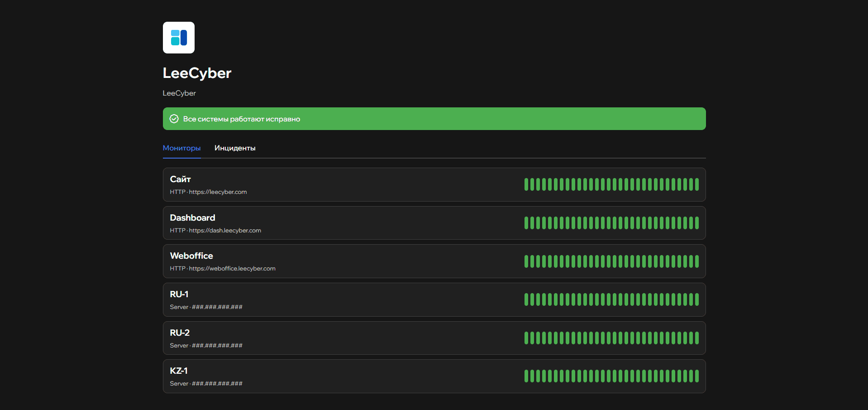Open the leecyber.com site URL

click(218, 192)
